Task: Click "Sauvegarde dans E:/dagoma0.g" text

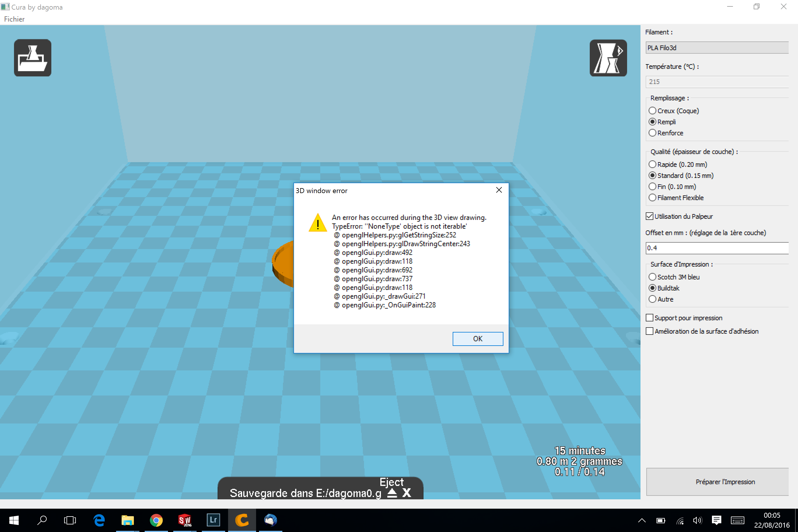Action: [305, 493]
